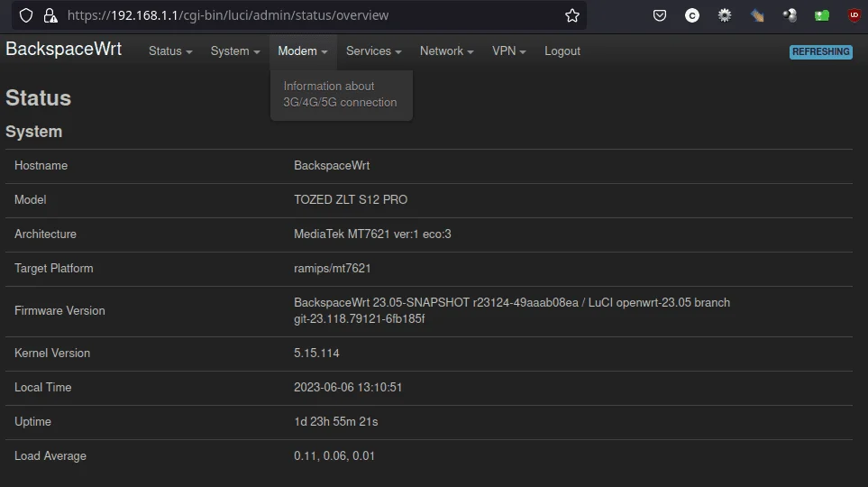Click the grey spheres extension icon
Viewport: 868px width, 487px height.
click(x=790, y=15)
